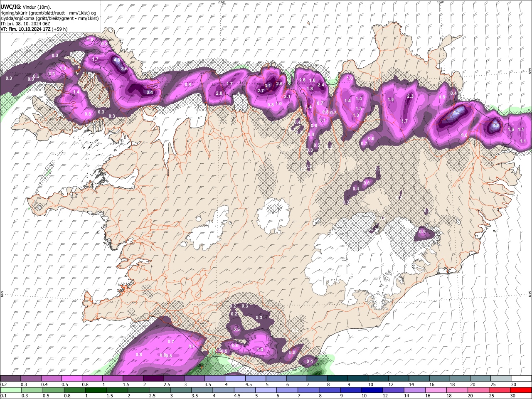Click the '2.1' precipitation value on the map

pyautogui.click(x=287, y=96)
